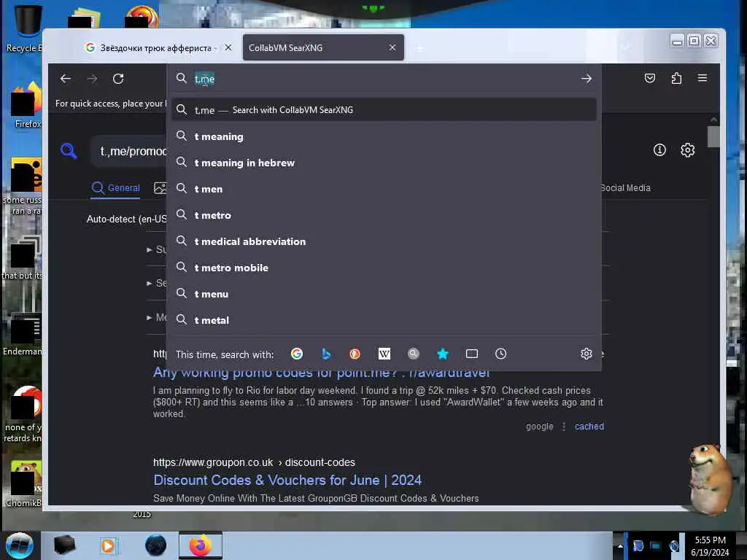Click the page vertical scrollbar thumb
The image size is (747, 560).
[x=713, y=136]
